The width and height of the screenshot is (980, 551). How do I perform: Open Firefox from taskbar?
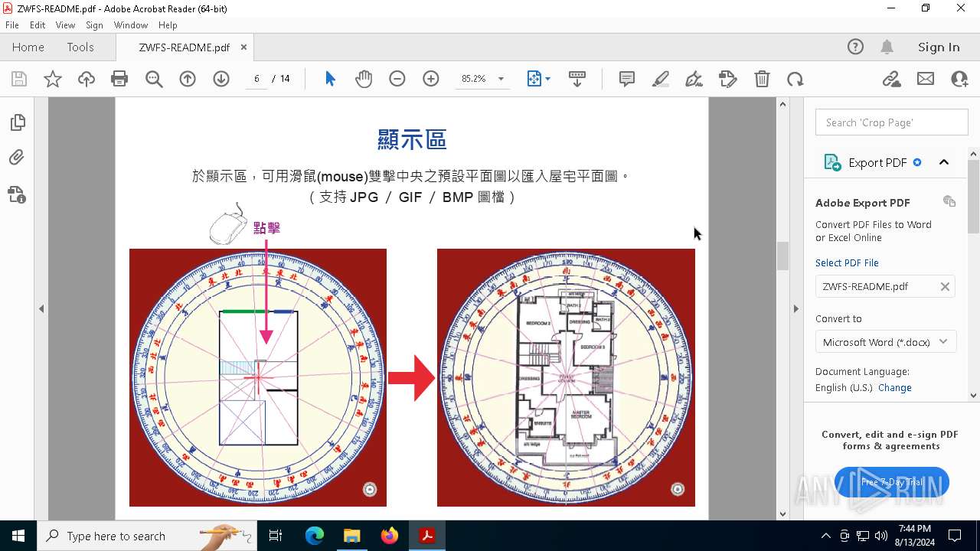coord(390,536)
